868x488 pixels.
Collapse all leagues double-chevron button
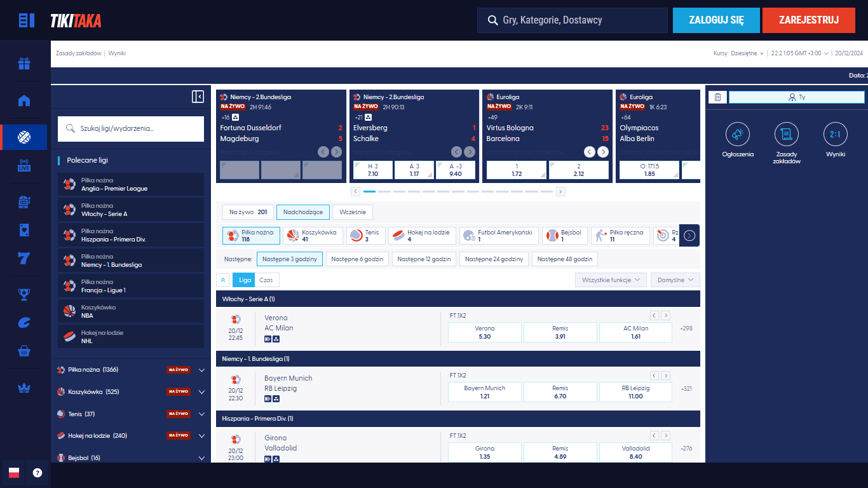pos(223,280)
